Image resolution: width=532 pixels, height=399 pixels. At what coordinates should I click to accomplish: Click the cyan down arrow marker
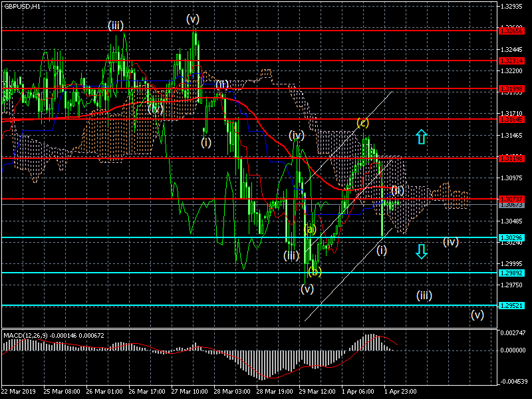[421, 251]
